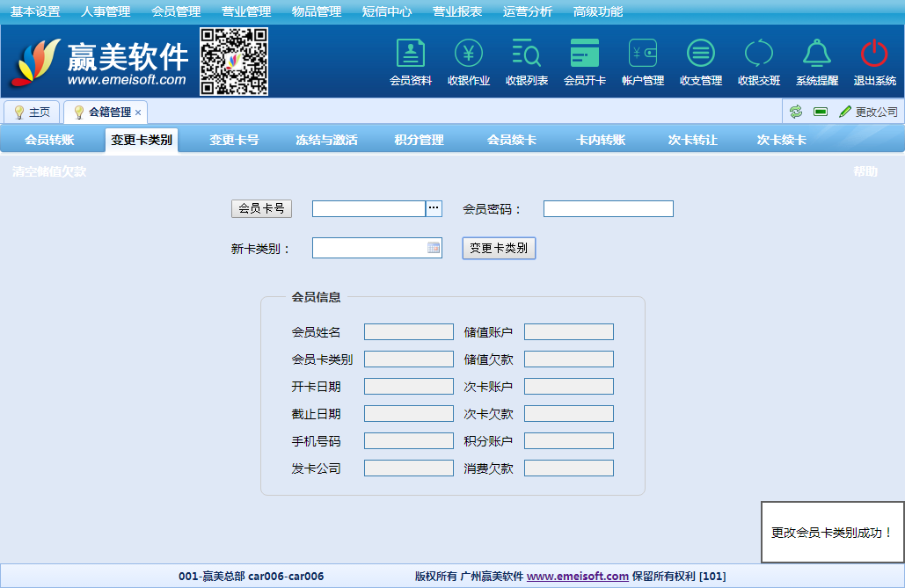Screen dimensions: 905x588
Task: Click the 收支管理 income-expense icon
Action: tap(700, 54)
